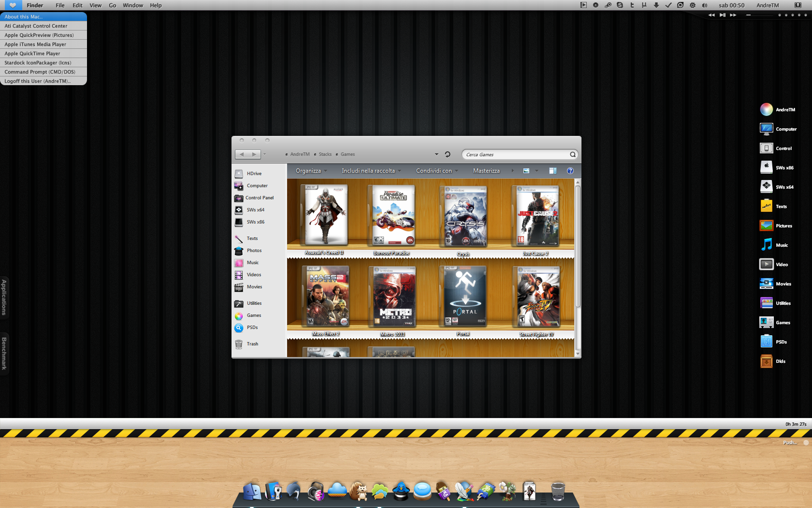Click the Masterizza button
The height and width of the screenshot is (508, 812).
coord(486,171)
